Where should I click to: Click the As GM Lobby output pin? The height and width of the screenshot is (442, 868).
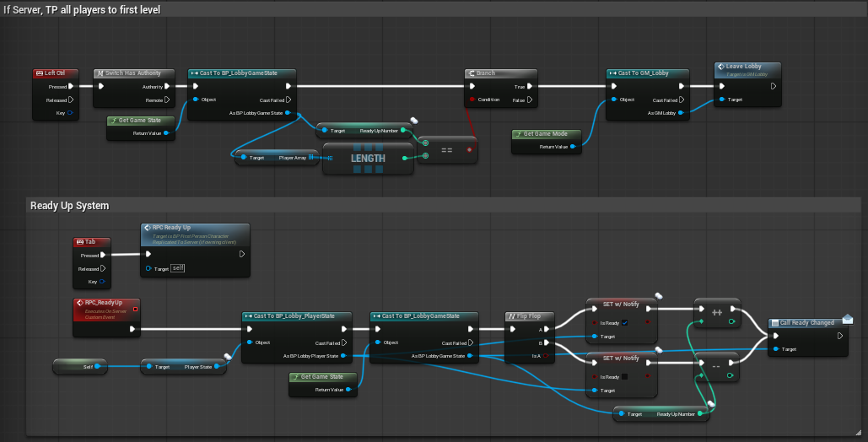click(681, 113)
